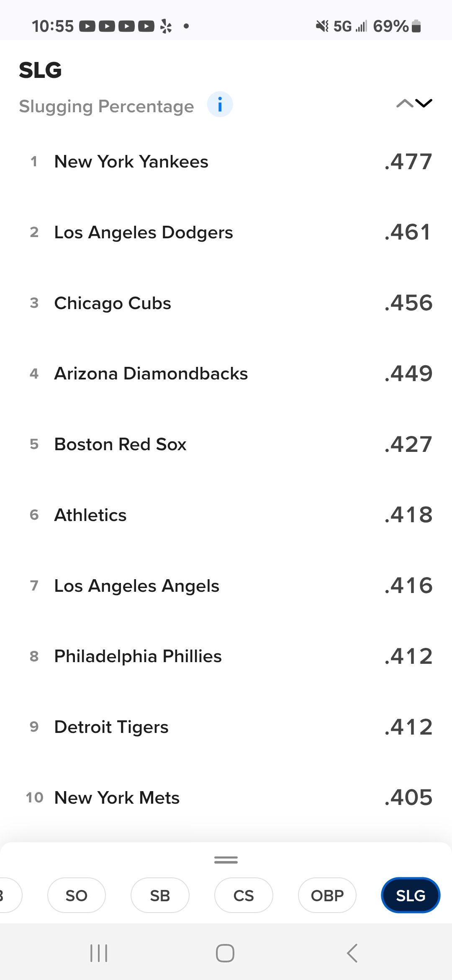452x980 pixels.
Task: Switch to the CS stat chip
Action: tap(244, 895)
